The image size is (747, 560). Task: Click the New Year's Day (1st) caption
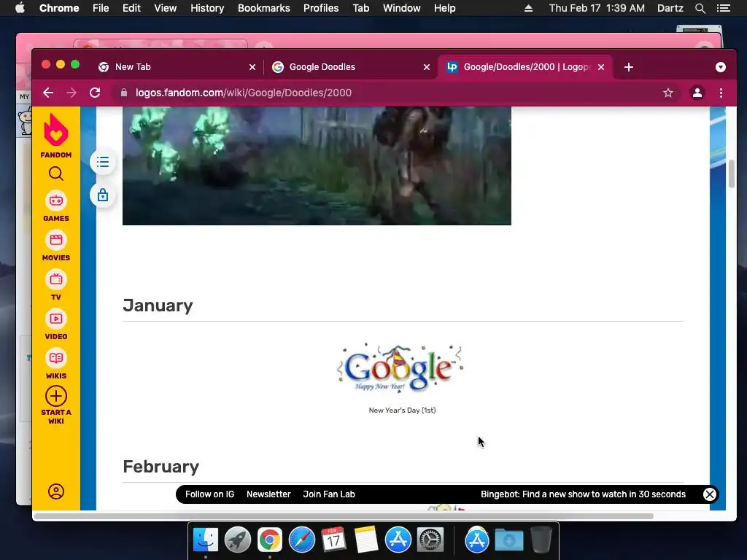coord(402,410)
